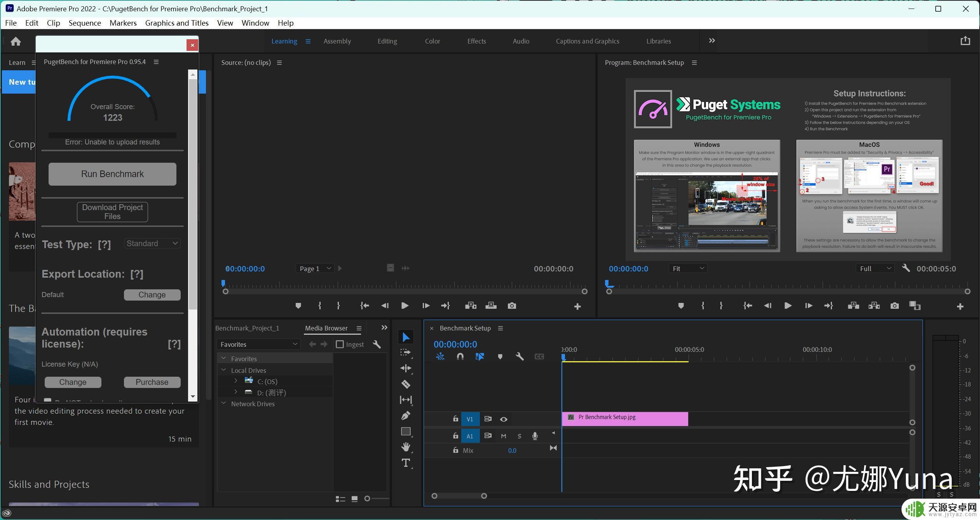Open the Sequence menu
This screenshot has height=520, width=980.
pyautogui.click(x=85, y=23)
